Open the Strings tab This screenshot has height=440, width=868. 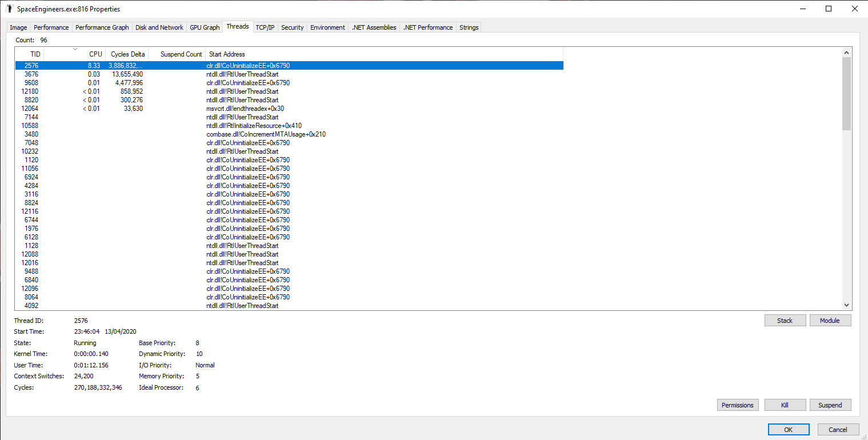[469, 27]
